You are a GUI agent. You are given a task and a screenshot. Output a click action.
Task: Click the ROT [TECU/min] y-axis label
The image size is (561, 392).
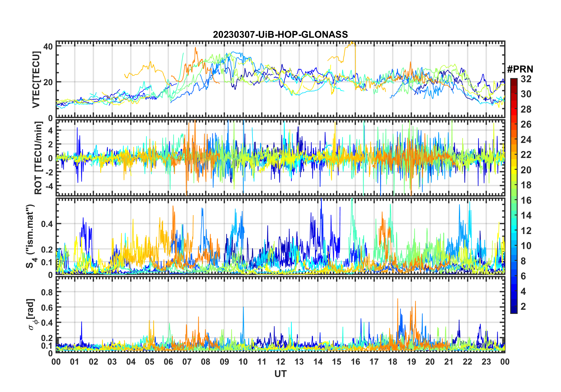38,158
